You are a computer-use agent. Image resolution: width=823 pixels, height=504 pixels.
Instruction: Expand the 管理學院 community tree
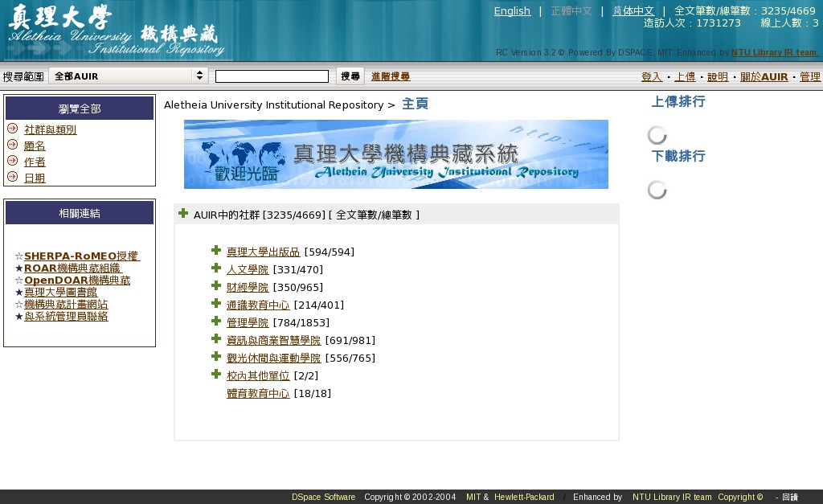pos(215,322)
